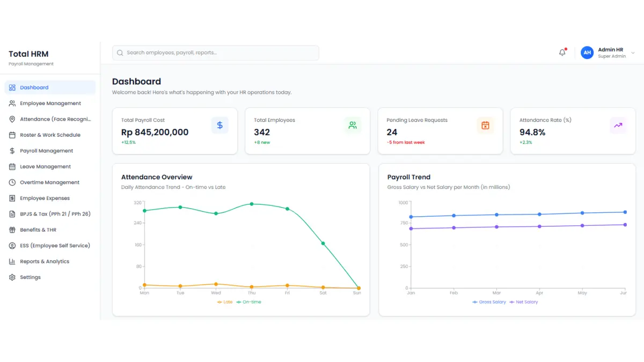Image resolution: width=644 pixels, height=362 pixels.
Task: Click the Attendance Rate trend icon
Action: (618, 125)
